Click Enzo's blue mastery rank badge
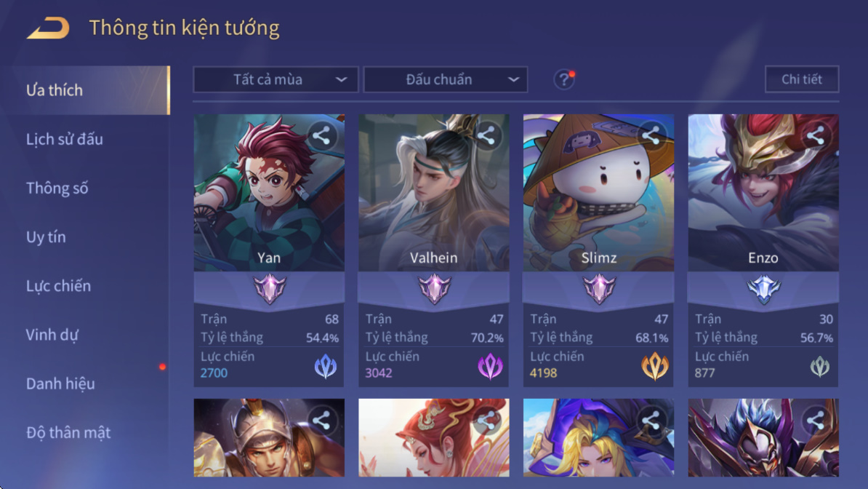 763,289
